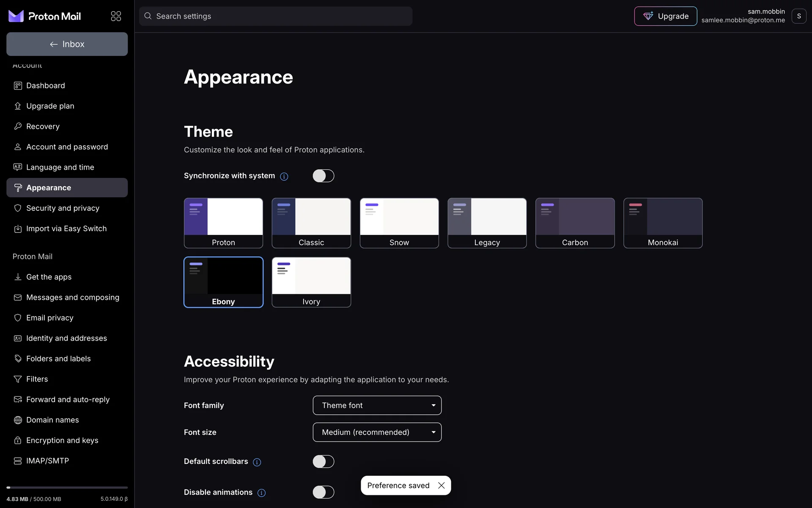This screenshot has width=812, height=508.
Task: Click the Get the apps download icon
Action: pos(18,277)
